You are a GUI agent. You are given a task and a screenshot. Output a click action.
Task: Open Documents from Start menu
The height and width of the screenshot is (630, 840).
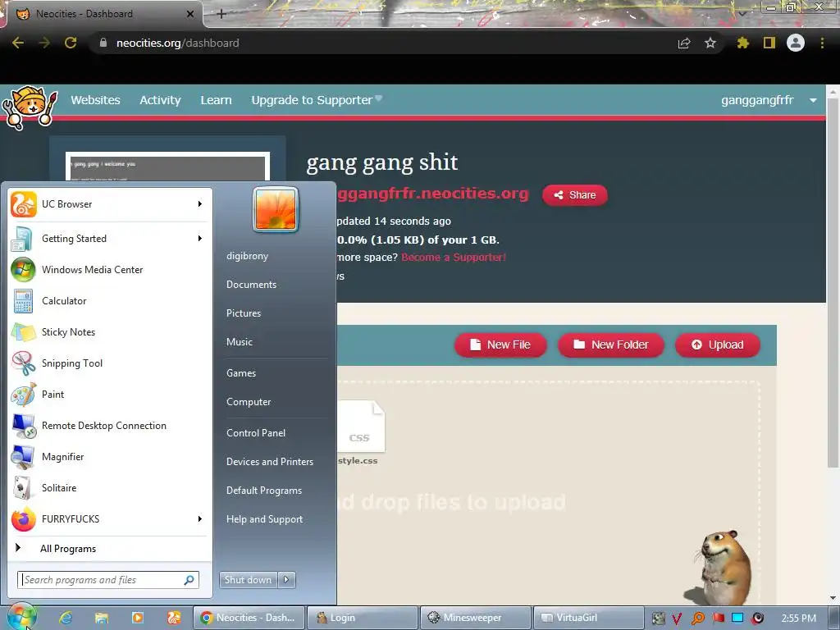click(x=251, y=285)
